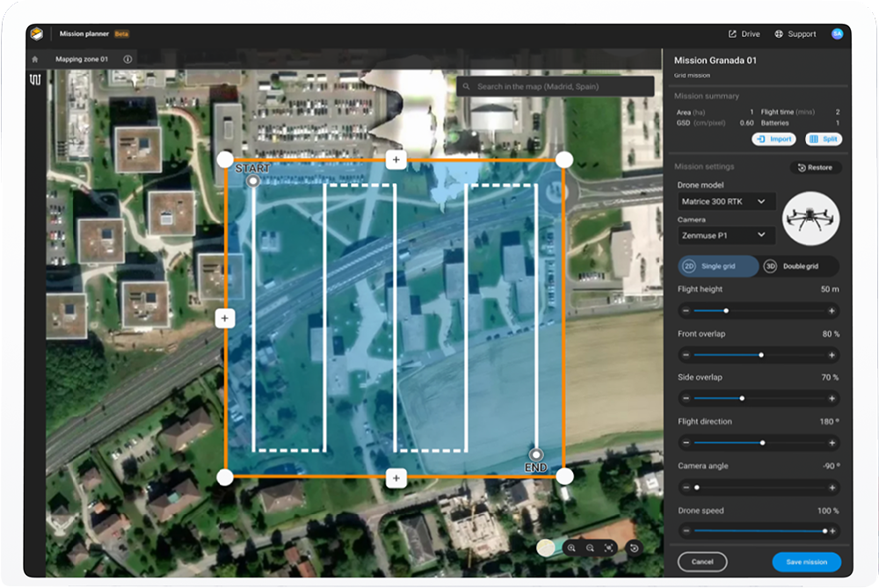This screenshot has width=879, height=588.
Task: Decrease camera angle with minus icon
Action: [x=686, y=488]
